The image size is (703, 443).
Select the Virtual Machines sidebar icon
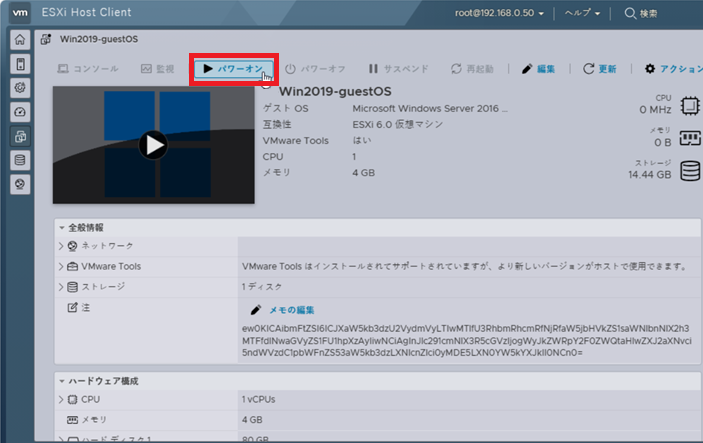point(19,136)
